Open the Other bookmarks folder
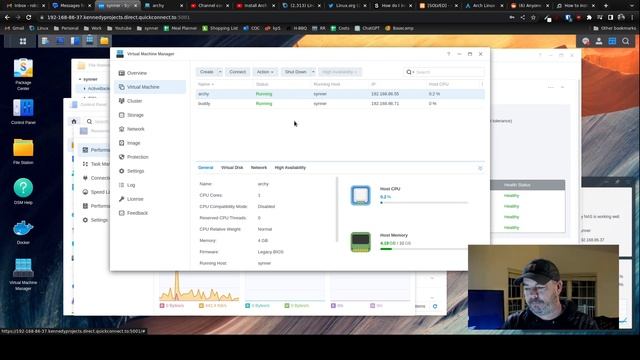 [x=614, y=28]
